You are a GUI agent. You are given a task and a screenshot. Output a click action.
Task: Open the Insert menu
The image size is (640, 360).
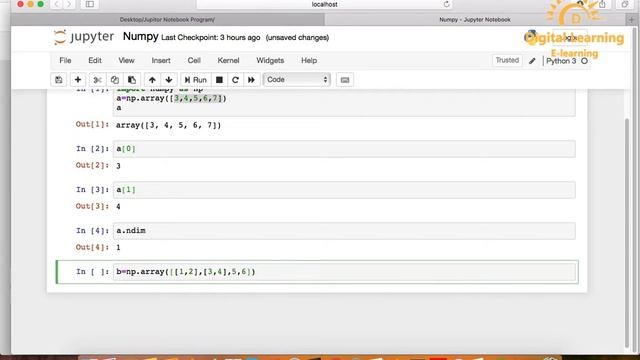click(161, 60)
